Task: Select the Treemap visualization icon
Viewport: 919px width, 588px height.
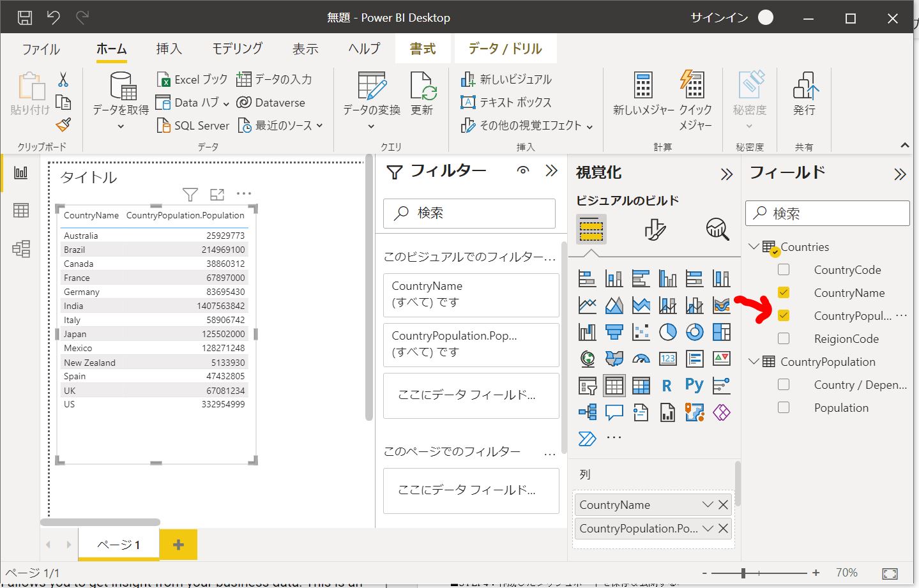Action: [x=721, y=332]
